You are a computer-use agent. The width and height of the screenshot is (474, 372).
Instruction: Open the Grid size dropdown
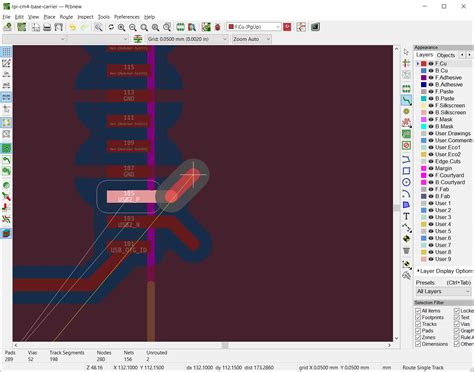187,39
